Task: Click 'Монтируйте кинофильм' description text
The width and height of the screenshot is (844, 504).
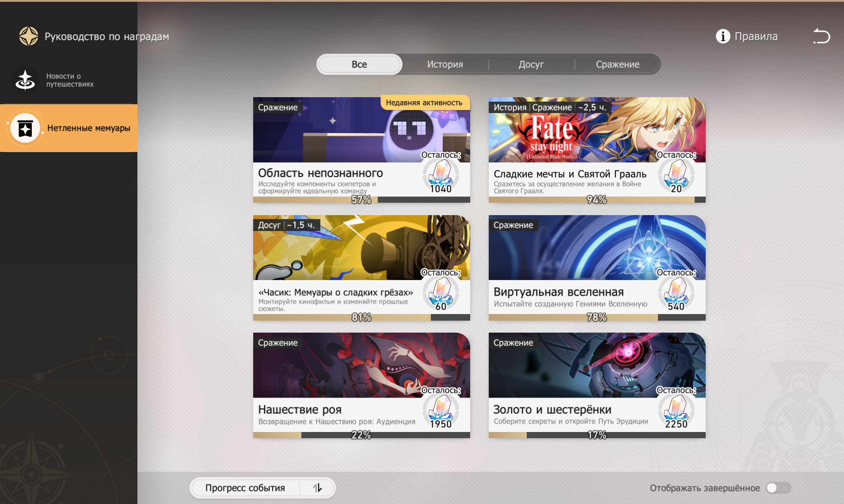Action: pyautogui.click(x=333, y=305)
